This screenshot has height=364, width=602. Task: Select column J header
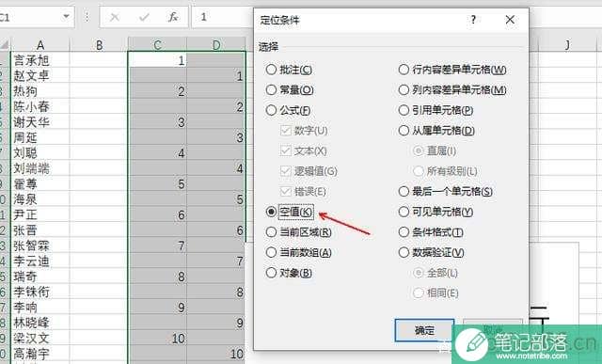[x=566, y=44]
